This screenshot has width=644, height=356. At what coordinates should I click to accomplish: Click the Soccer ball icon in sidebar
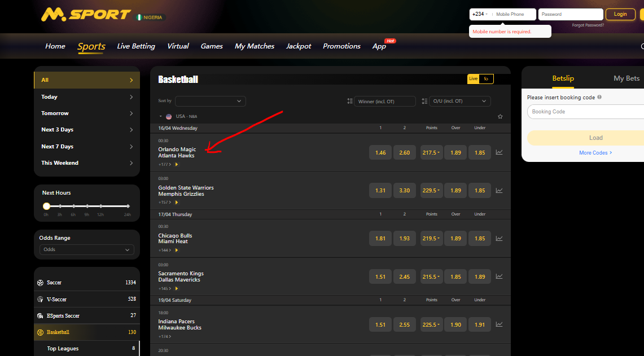pos(40,283)
